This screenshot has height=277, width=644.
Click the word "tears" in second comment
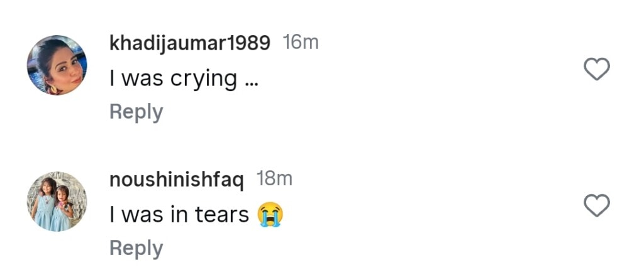coord(223,215)
